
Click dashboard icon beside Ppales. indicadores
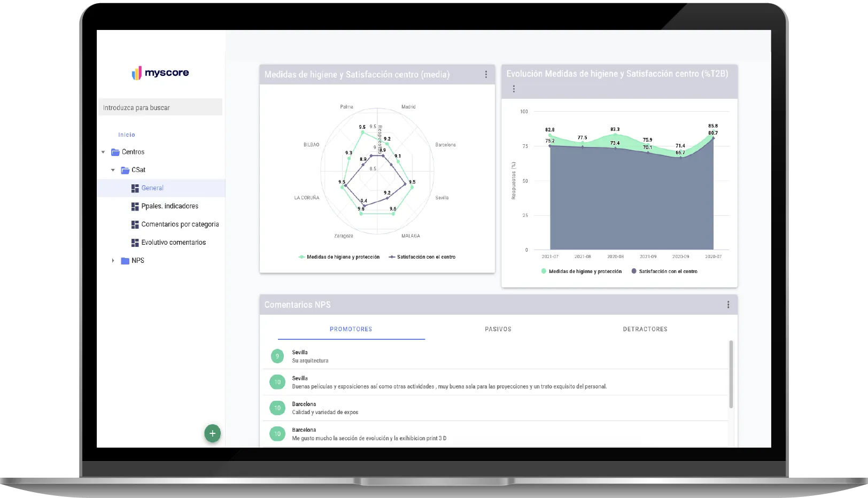[x=135, y=206]
